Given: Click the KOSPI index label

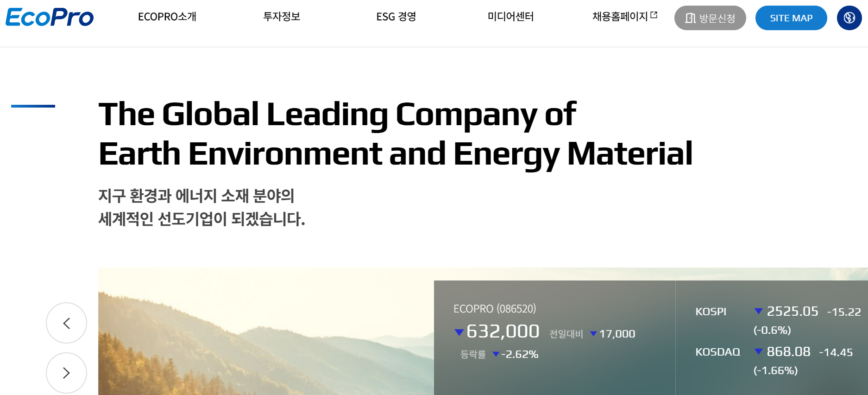Looking at the screenshot, I should [711, 312].
